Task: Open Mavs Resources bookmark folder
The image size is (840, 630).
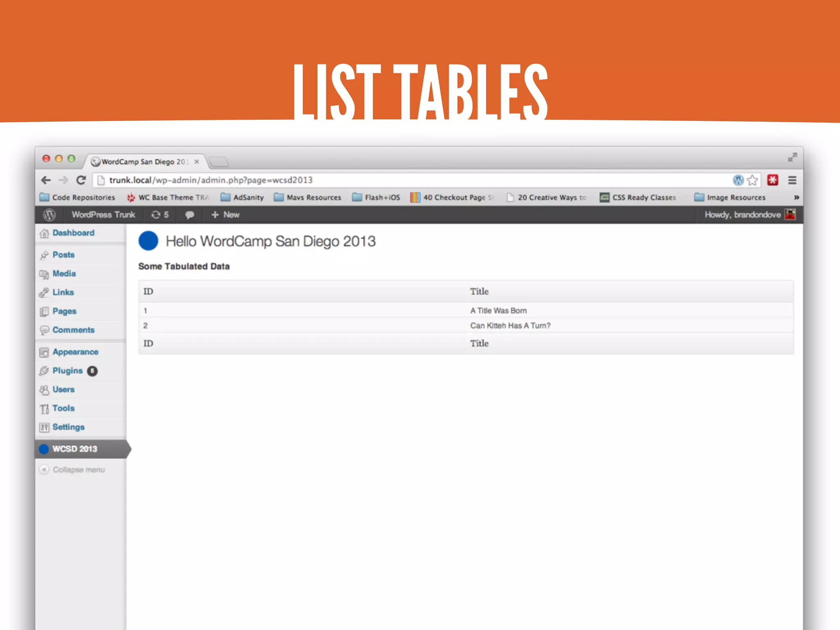Action: click(x=308, y=197)
